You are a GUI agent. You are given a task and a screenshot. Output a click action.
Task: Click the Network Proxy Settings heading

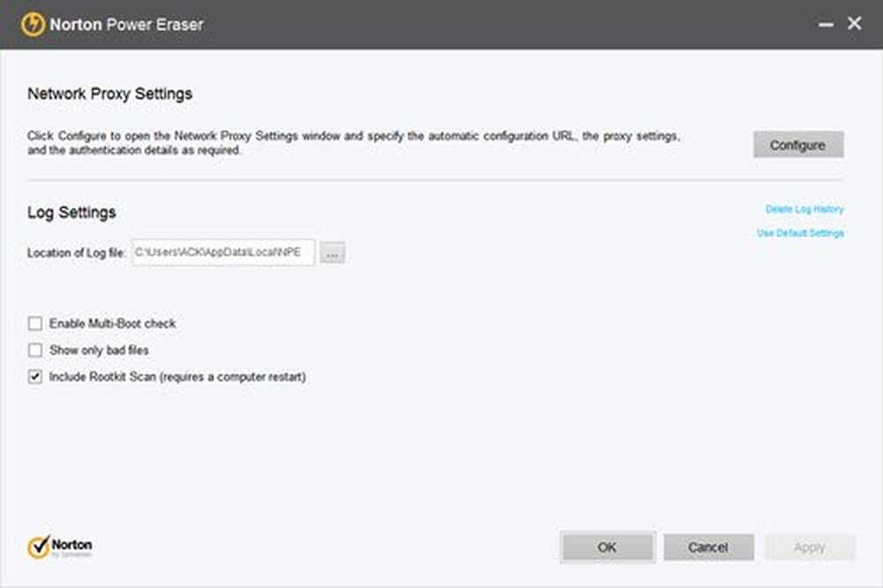pyautogui.click(x=109, y=94)
